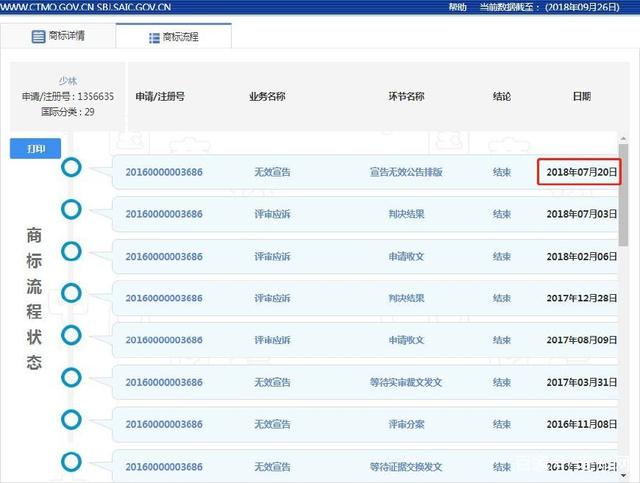
Task: Switch to the 商标详情 tab
Action: point(58,36)
